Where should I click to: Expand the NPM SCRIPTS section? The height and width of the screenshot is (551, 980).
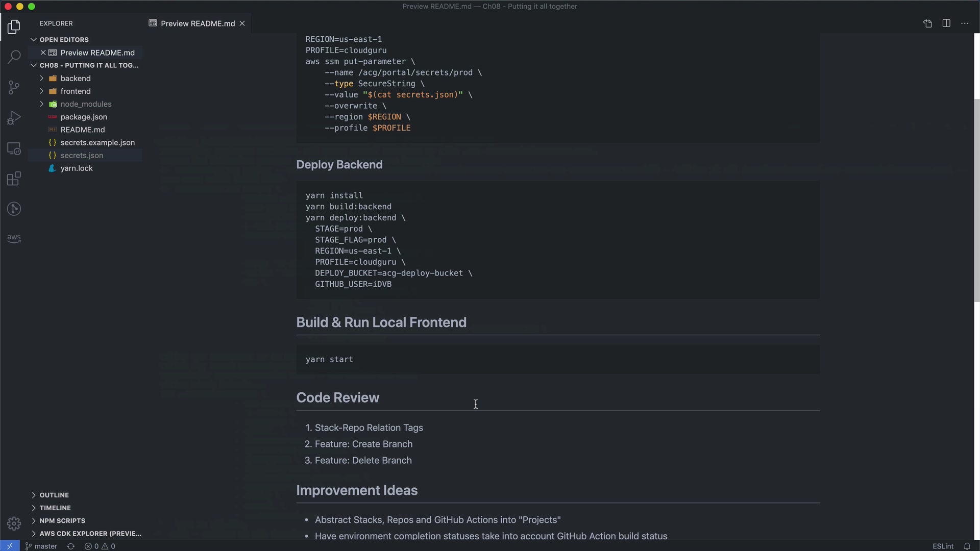pyautogui.click(x=62, y=520)
